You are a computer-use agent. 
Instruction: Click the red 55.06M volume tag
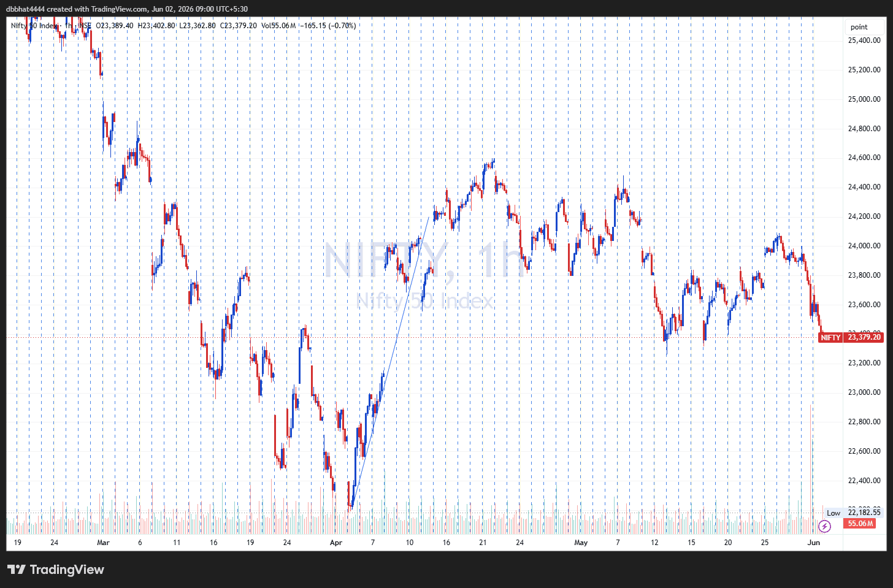(x=859, y=524)
